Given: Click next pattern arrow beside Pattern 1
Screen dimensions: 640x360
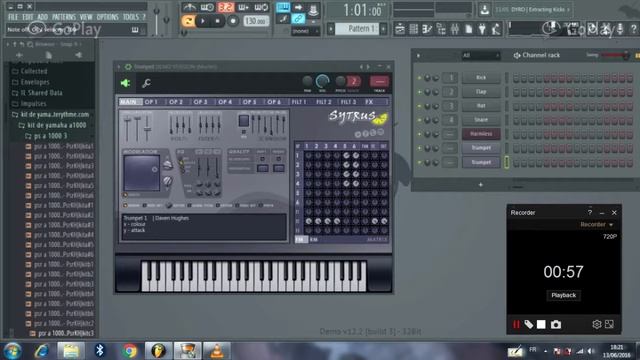Looking at the screenshot, I should tap(383, 29).
